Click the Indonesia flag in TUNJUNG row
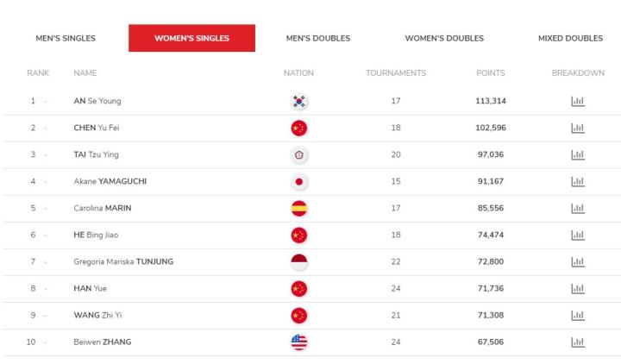Viewport: 621px width, 364px height. click(x=299, y=262)
